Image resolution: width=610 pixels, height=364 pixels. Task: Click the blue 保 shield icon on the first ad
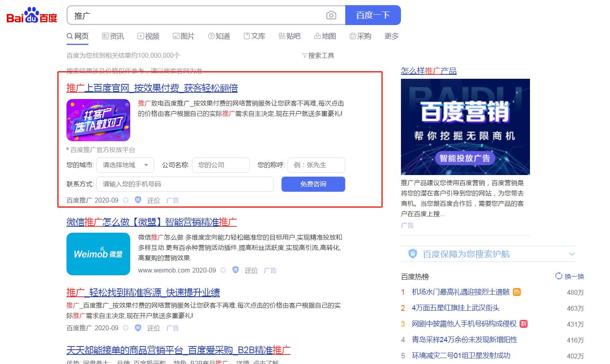pyautogui.click(x=137, y=200)
